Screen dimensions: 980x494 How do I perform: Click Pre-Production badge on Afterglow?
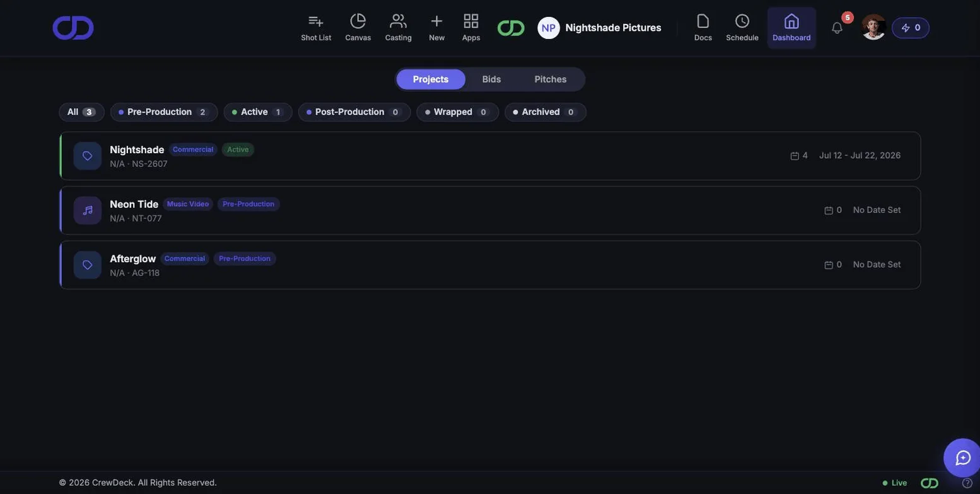(x=245, y=259)
